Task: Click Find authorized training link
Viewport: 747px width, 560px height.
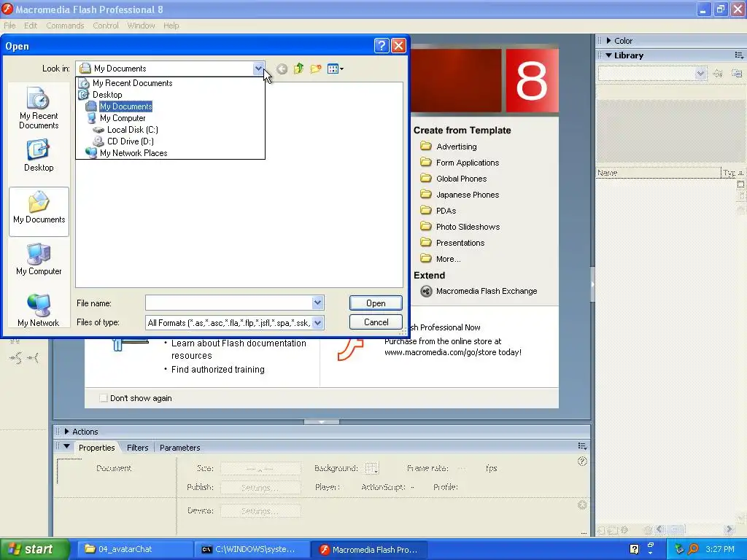Action: (x=217, y=369)
